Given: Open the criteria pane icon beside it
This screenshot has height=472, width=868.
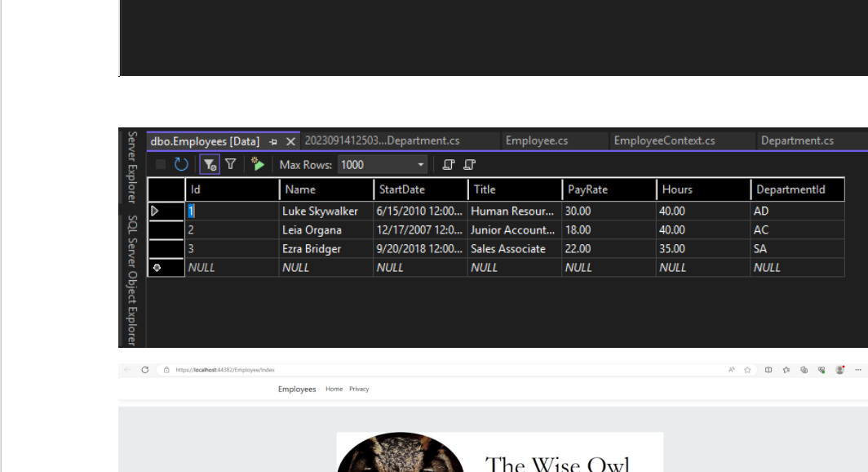Looking at the screenshot, I should (467, 165).
